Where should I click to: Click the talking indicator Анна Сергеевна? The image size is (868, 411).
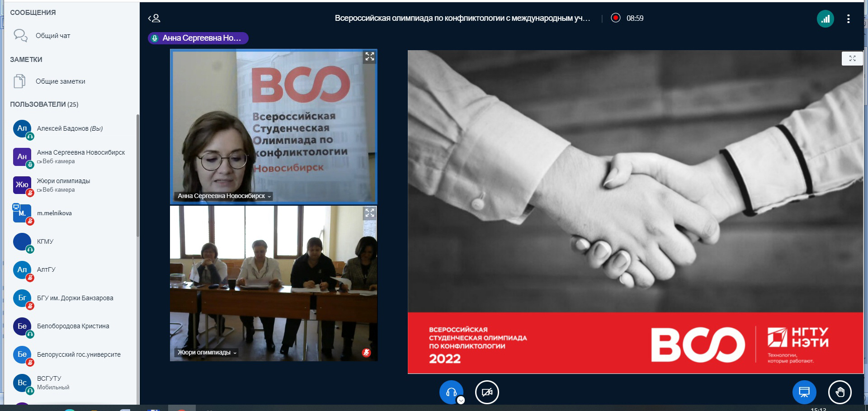pos(198,38)
